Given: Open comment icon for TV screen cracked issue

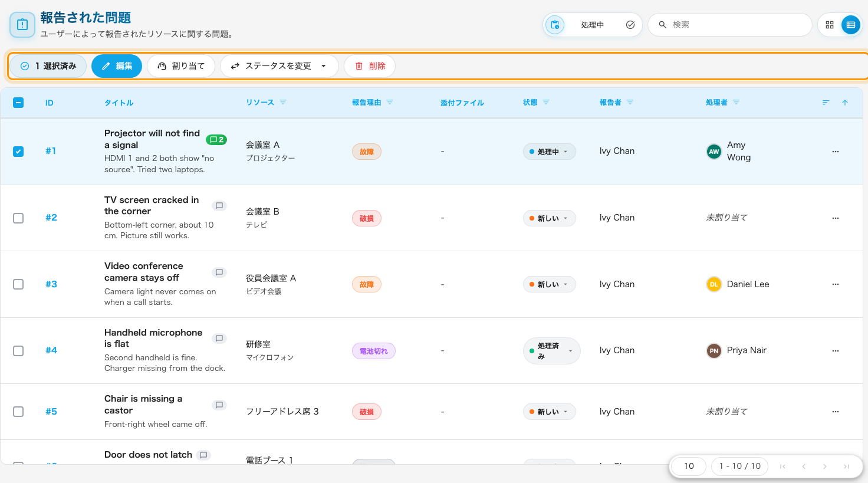Looking at the screenshot, I should click(219, 206).
